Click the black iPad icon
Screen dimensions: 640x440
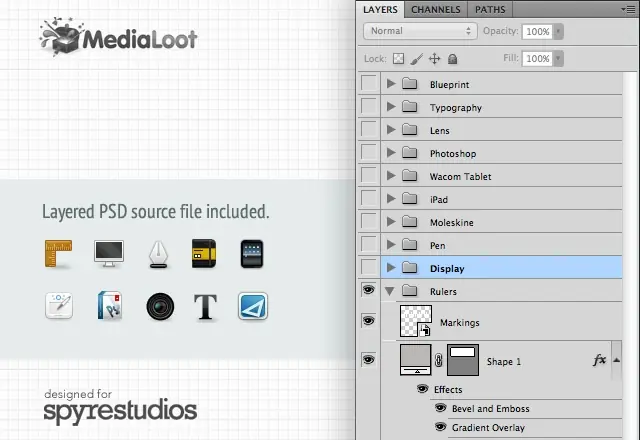[x=252, y=254]
